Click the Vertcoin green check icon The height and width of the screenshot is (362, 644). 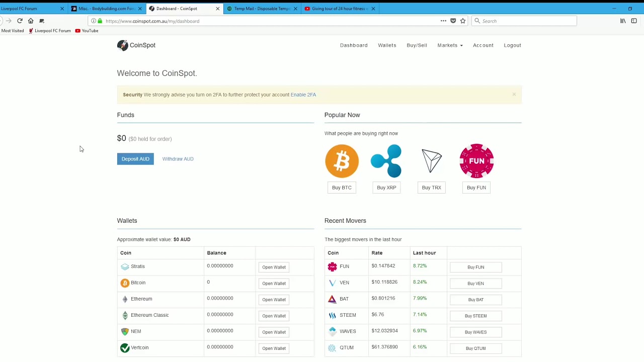(x=125, y=348)
